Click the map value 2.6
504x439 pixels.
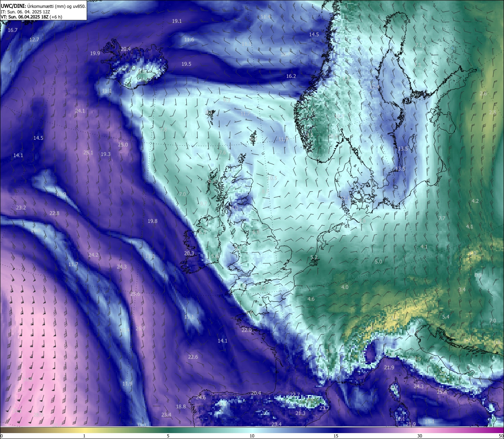click(483, 94)
